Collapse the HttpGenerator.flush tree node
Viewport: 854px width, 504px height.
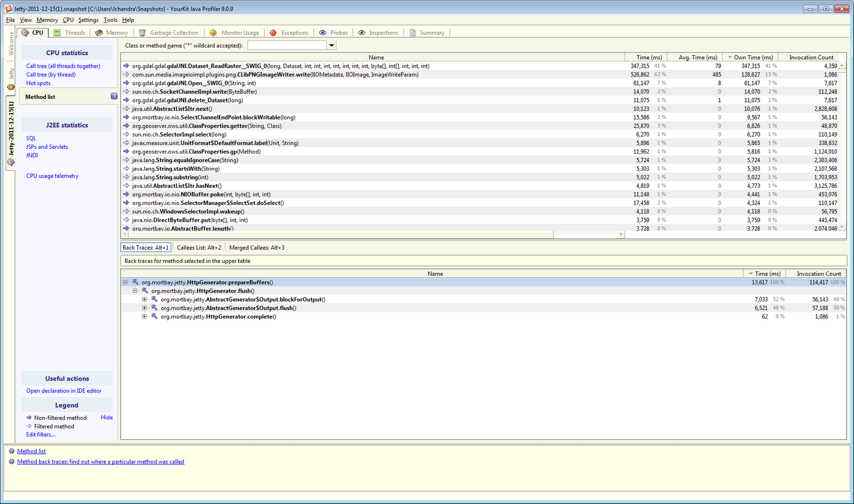pos(135,291)
